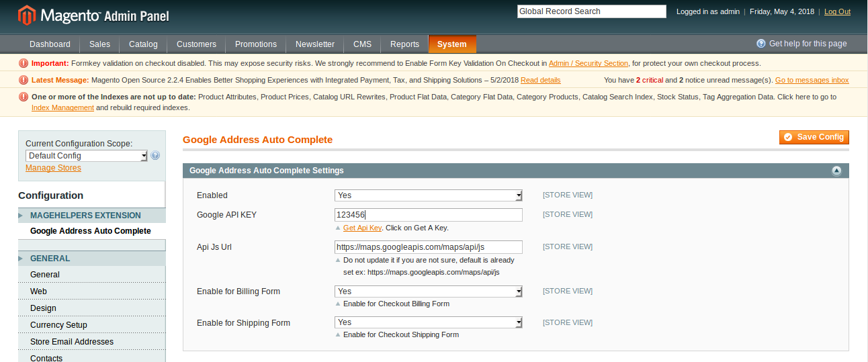Click the scope help question mark icon

pyautogui.click(x=155, y=156)
